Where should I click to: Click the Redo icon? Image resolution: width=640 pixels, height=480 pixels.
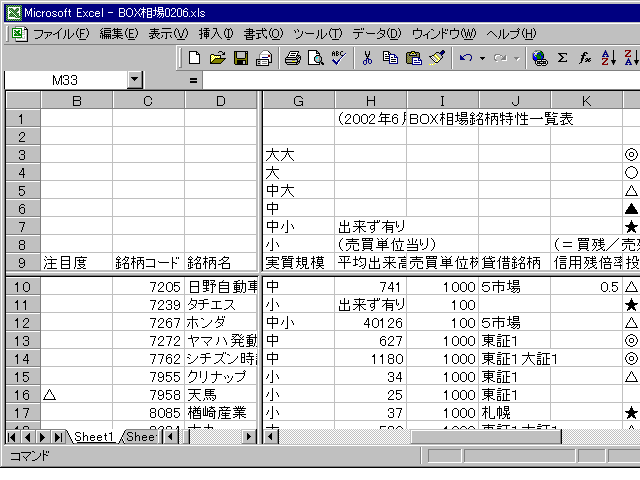click(x=500, y=58)
